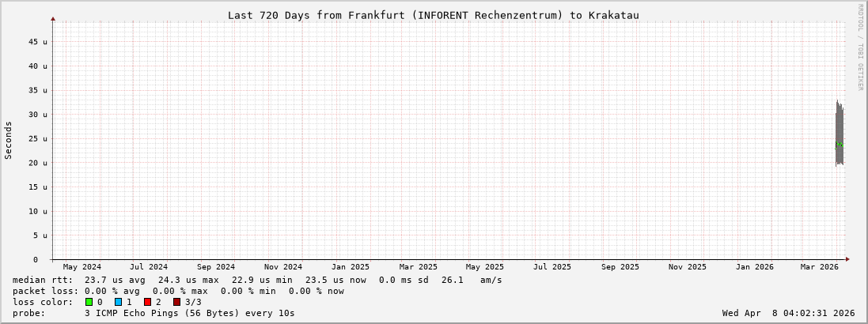868x324 pixels.
Task: Select the 'Mar 2026' x-axis label
Action: [x=819, y=267]
